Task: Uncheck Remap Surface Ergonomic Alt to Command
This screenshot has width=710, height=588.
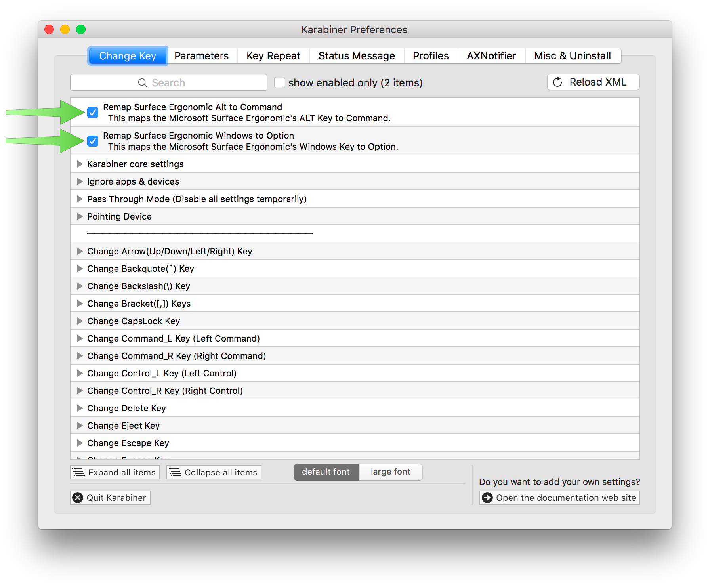Action: (93, 113)
